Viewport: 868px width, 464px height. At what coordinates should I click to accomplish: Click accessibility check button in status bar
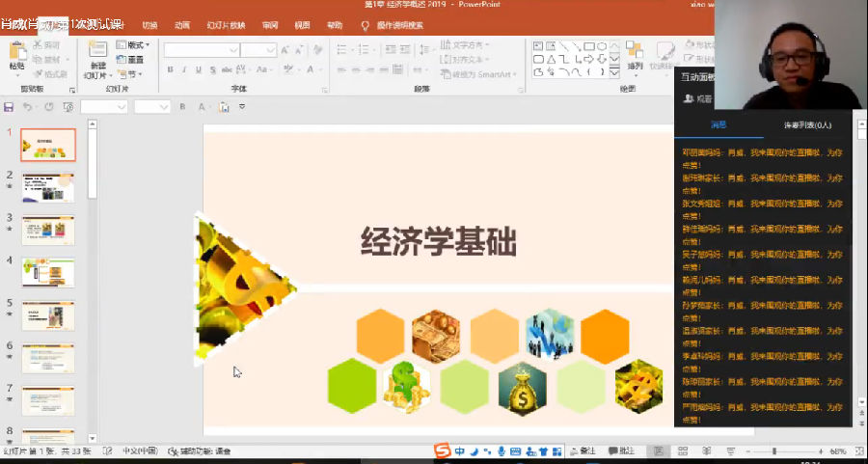[x=200, y=451]
